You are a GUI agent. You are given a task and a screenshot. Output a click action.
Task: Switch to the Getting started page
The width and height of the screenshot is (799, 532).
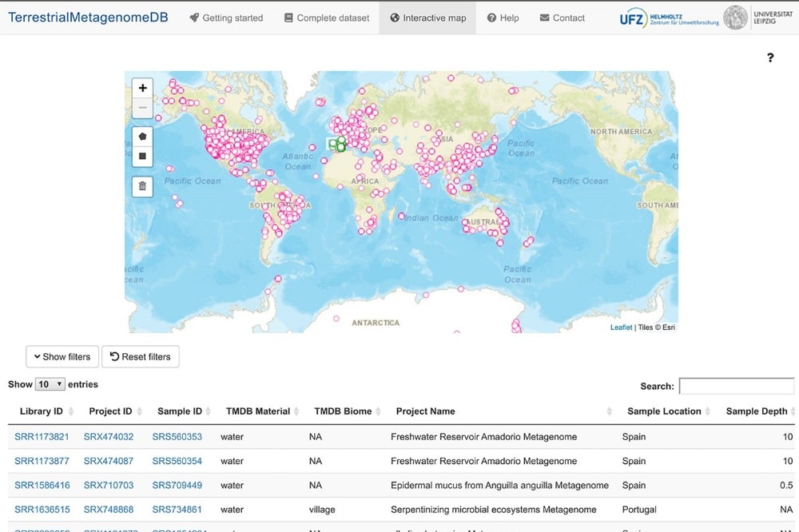point(226,17)
